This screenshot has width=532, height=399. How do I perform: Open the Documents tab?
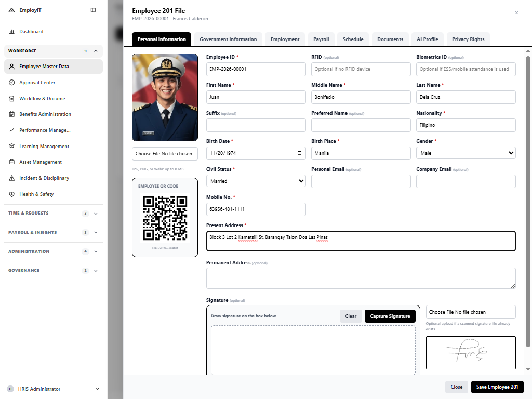point(390,39)
